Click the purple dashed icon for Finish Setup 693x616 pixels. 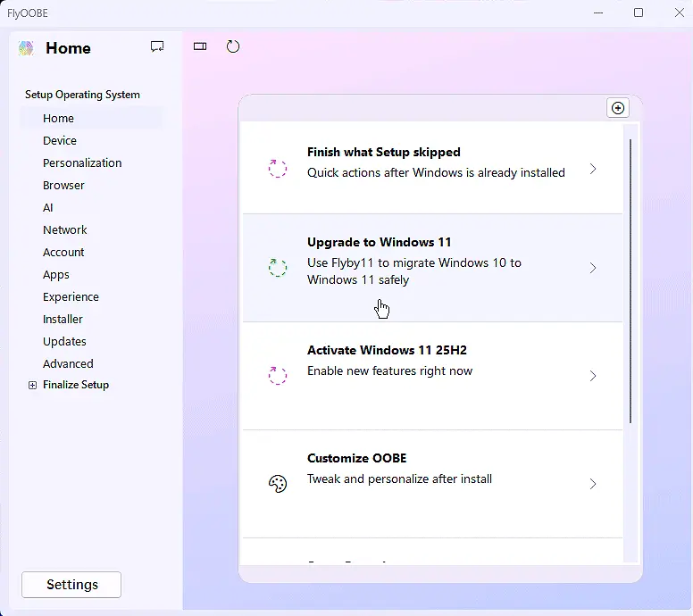(x=278, y=169)
